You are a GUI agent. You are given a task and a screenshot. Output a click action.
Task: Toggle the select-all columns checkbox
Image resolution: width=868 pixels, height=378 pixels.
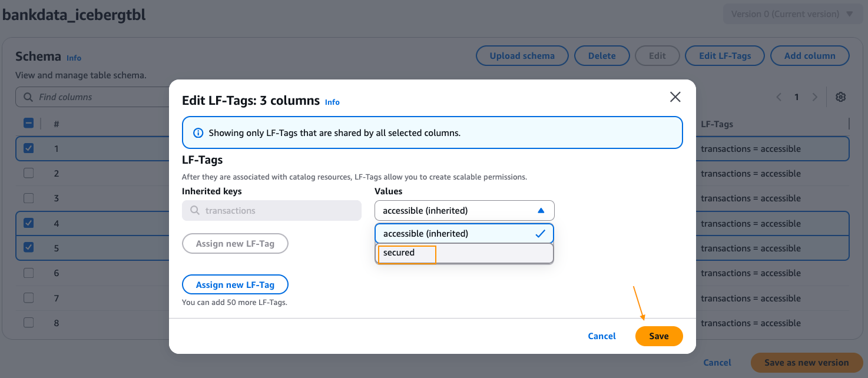[28, 124]
